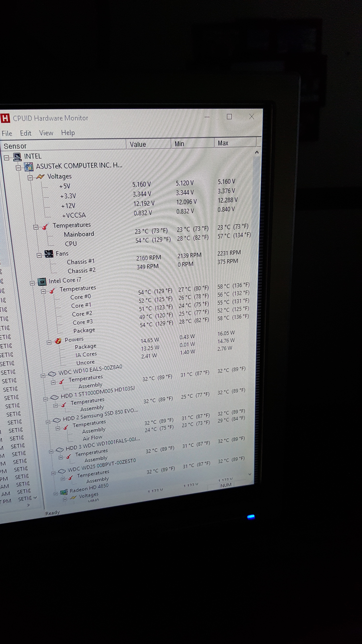The height and width of the screenshot is (644, 362).
Task: Click the Max column header
Action: coord(223,143)
